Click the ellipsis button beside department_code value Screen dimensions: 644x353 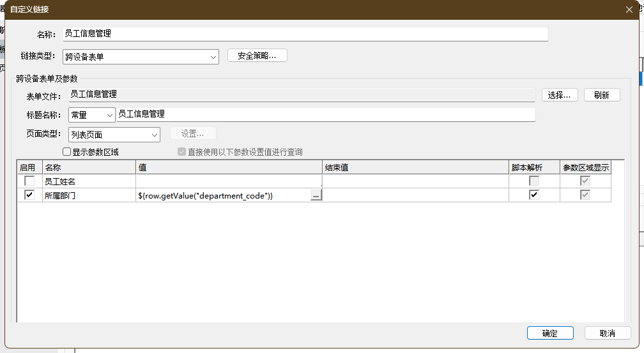pyautogui.click(x=316, y=196)
